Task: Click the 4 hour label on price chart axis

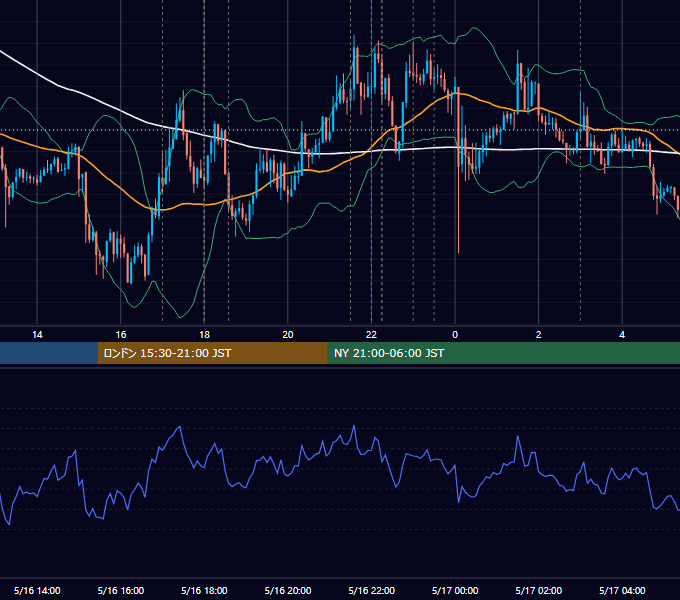Action: point(622,335)
